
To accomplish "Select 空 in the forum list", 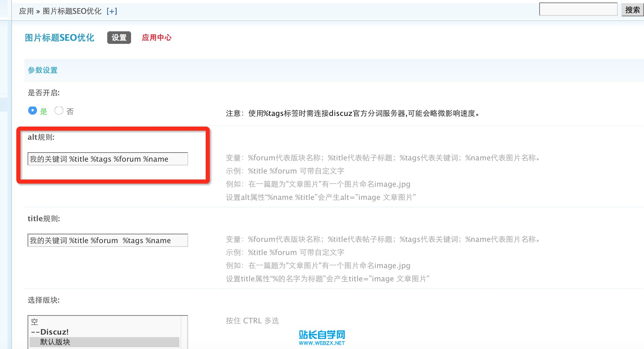I will [x=34, y=322].
